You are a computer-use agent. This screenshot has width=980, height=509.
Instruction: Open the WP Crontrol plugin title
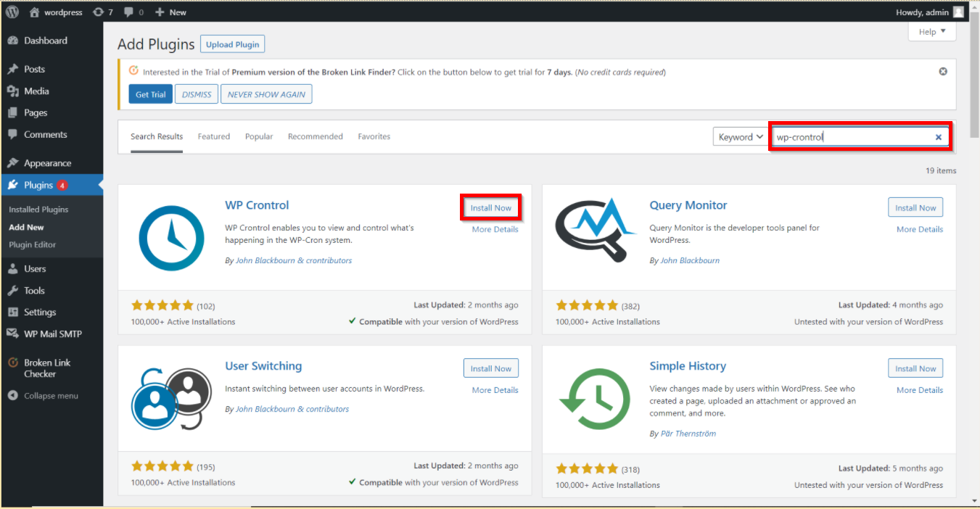click(x=257, y=205)
